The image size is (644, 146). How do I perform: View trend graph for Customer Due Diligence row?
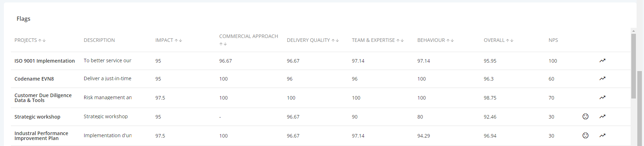click(602, 97)
